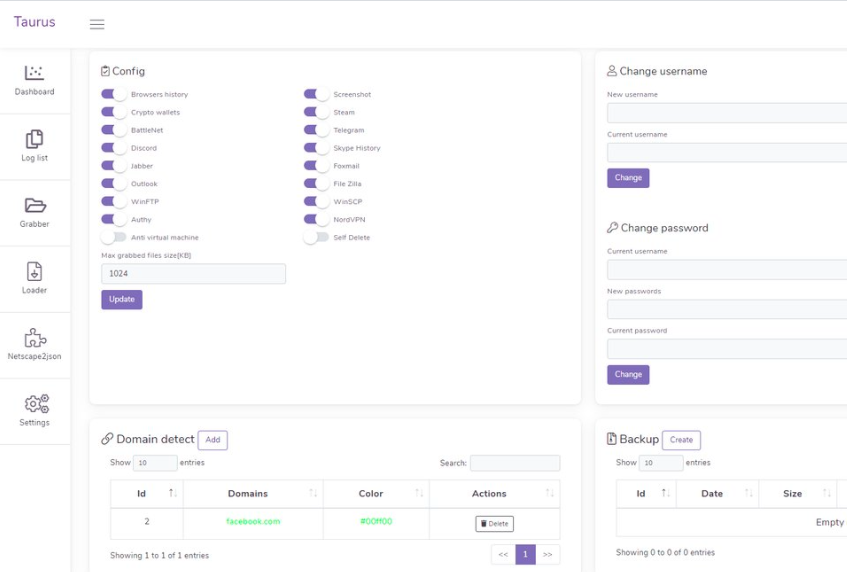Open Domain detect show entries dropdown
Image resolution: width=847 pixels, height=572 pixels.
point(155,463)
